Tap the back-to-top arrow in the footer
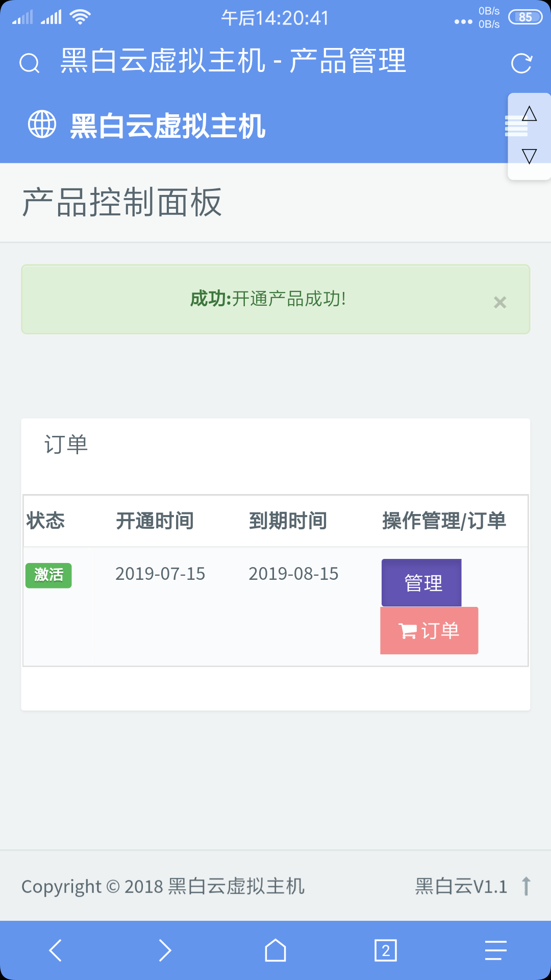 pos(526,886)
